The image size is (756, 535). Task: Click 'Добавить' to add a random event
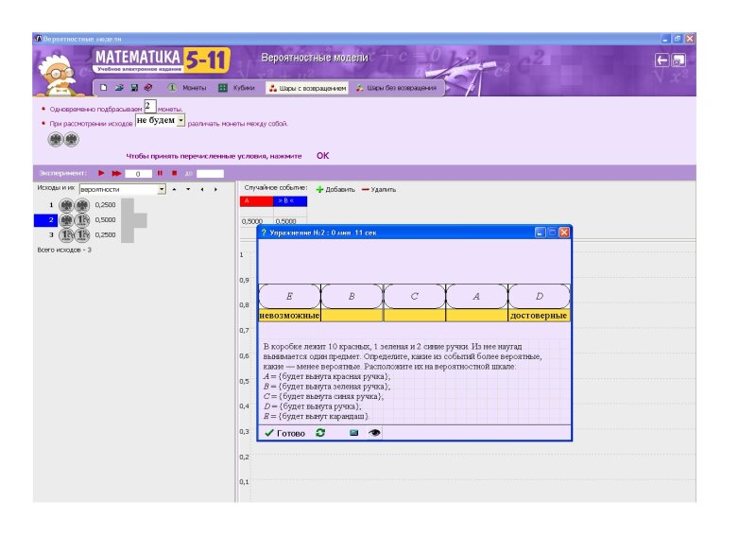tap(335, 189)
